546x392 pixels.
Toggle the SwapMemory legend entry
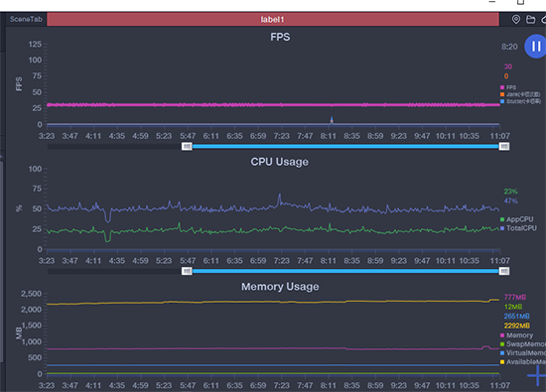coord(522,344)
